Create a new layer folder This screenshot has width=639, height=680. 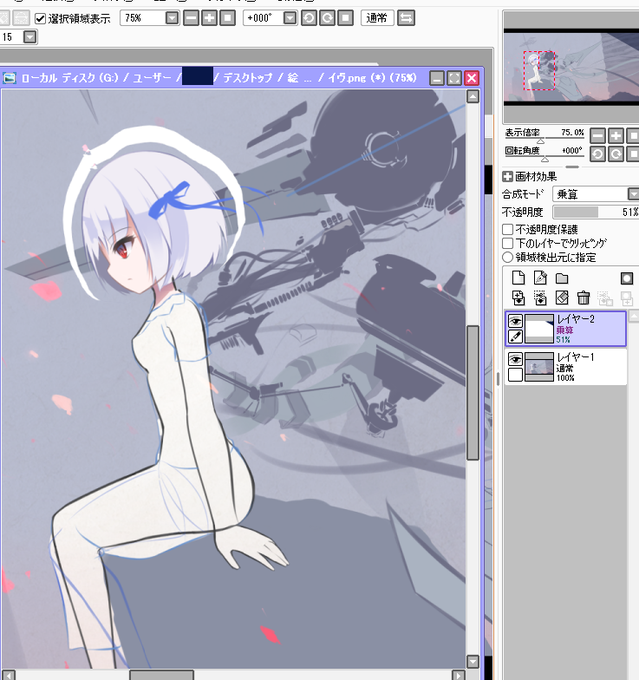(x=562, y=278)
